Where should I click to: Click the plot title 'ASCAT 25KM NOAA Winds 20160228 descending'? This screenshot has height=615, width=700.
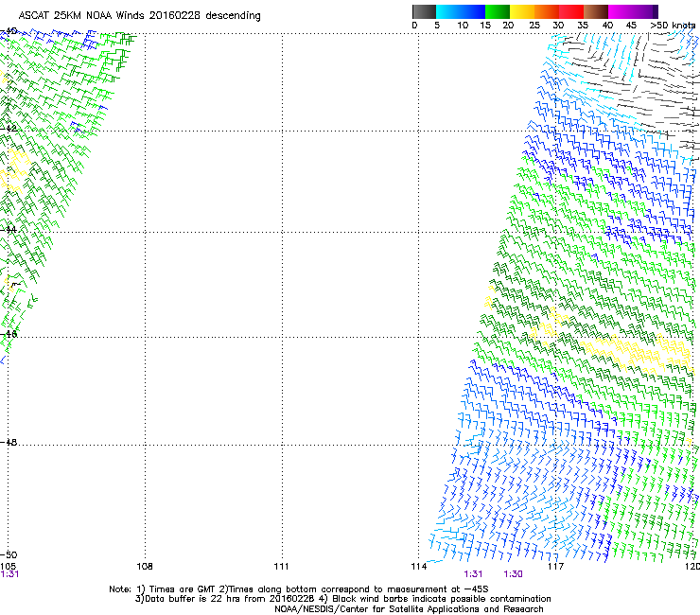(139, 16)
